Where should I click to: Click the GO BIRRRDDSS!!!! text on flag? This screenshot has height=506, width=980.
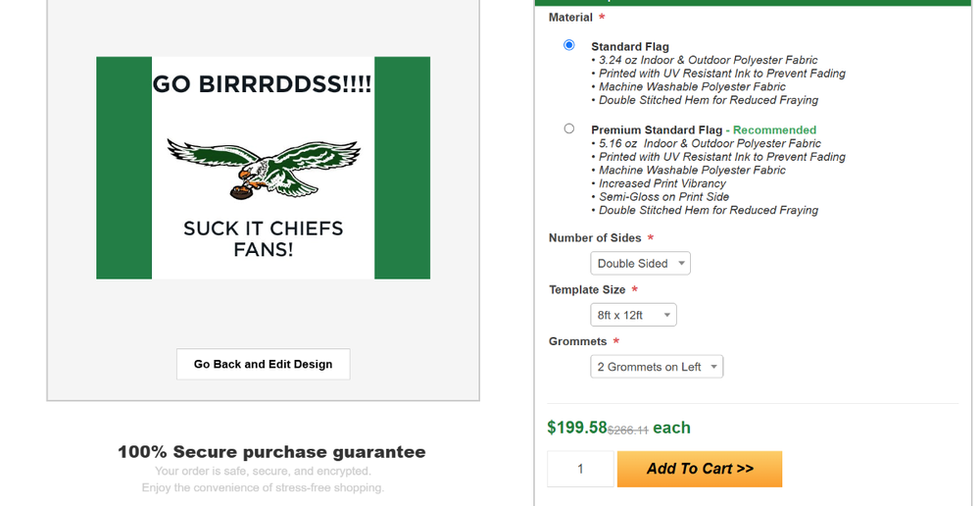point(263,84)
